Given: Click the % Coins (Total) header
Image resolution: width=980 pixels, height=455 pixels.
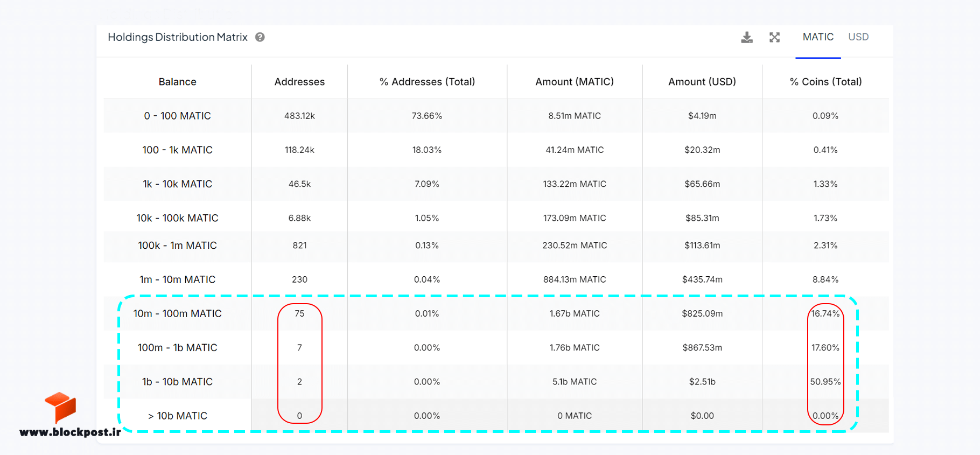Looking at the screenshot, I should click(x=825, y=82).
